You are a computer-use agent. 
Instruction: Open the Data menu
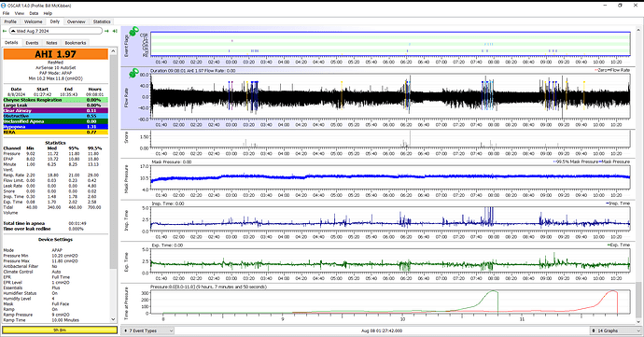(34, 13)
